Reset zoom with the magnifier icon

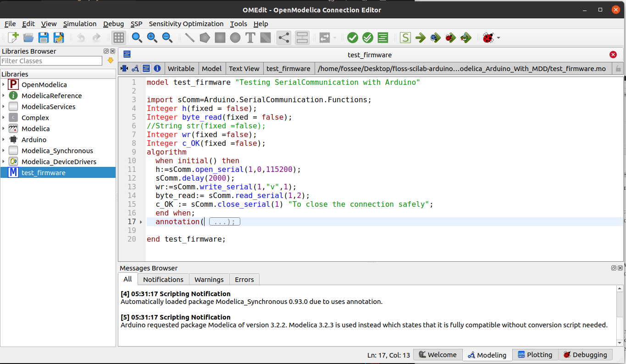tap(137, 38)
